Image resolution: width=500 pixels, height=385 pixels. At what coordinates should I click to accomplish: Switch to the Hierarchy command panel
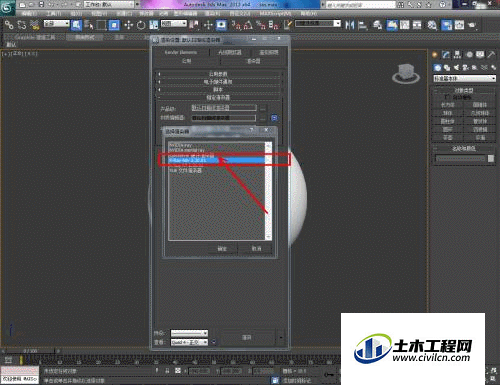[x=457, y=55]
